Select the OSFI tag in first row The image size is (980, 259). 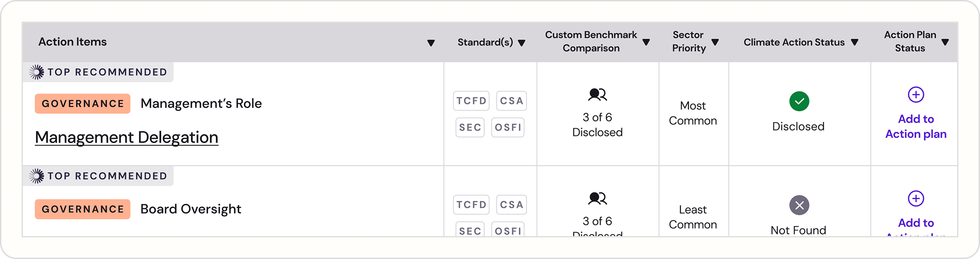pos(508,127)
